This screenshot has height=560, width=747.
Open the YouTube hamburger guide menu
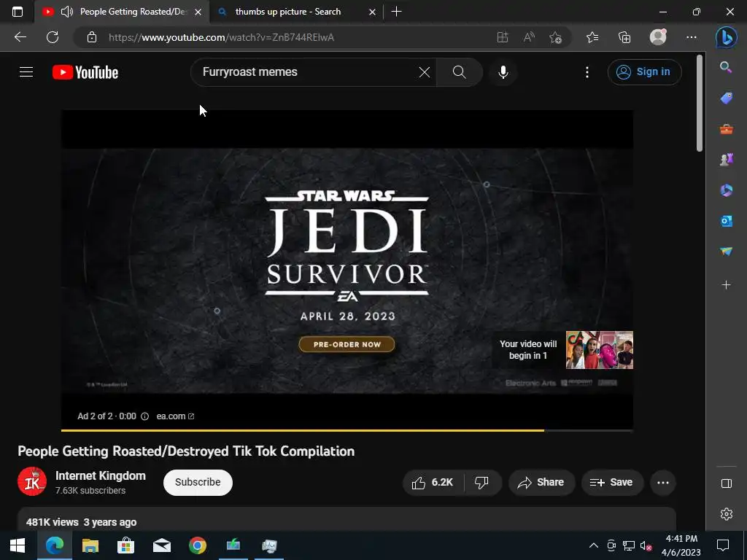26,72
